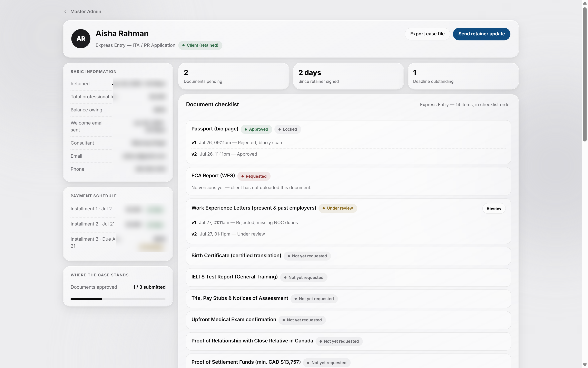Select passport v2 Approved version entry

pyautogui.click(x=349, y=154)
